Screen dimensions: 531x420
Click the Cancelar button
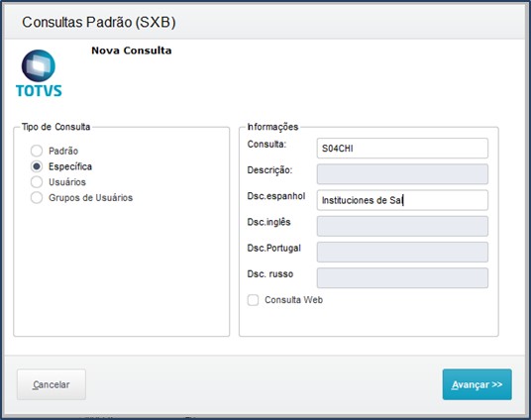pos(52,384)
